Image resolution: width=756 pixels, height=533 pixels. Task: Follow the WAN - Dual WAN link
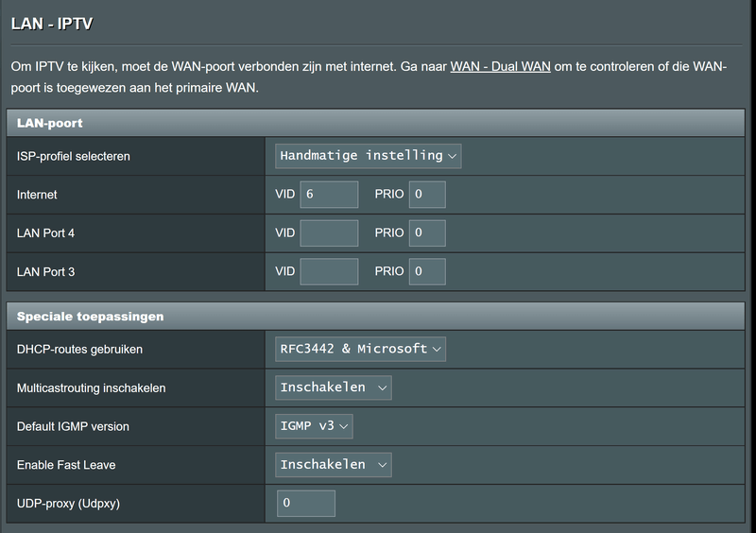tap(501, 67)
